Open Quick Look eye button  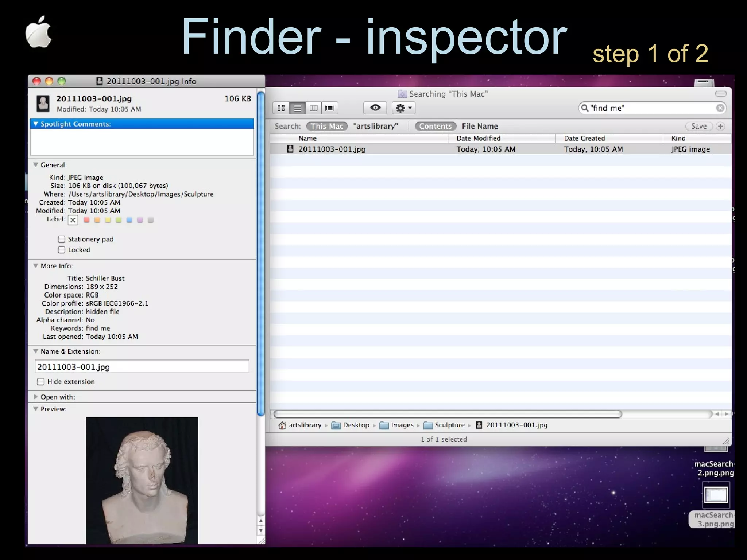pos(375,108)
